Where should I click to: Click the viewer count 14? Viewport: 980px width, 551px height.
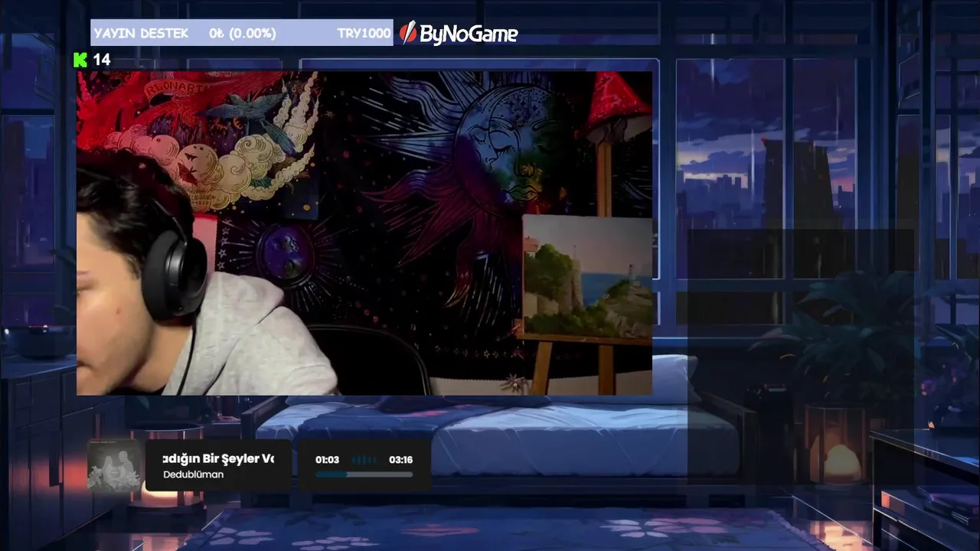coord(102,60)
